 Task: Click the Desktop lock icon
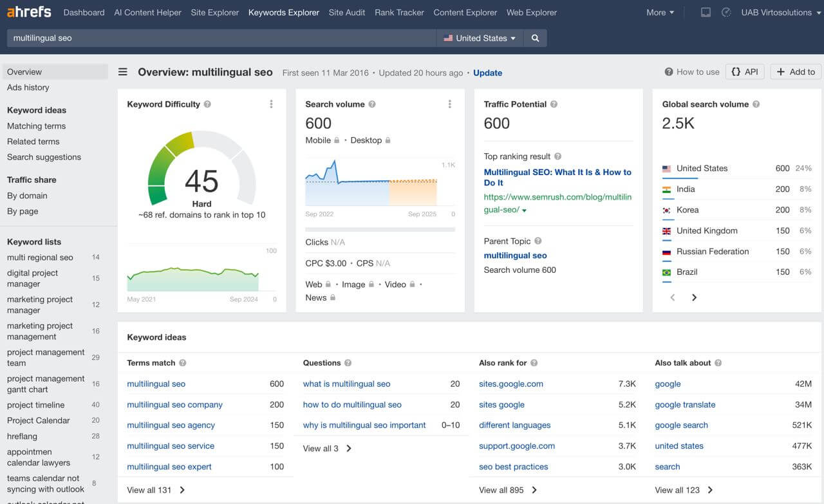click(388, 140)
